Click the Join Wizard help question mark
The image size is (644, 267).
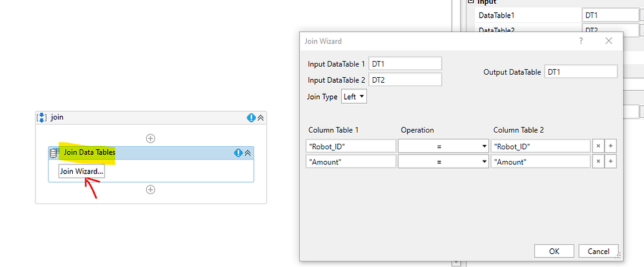point(581,41)
